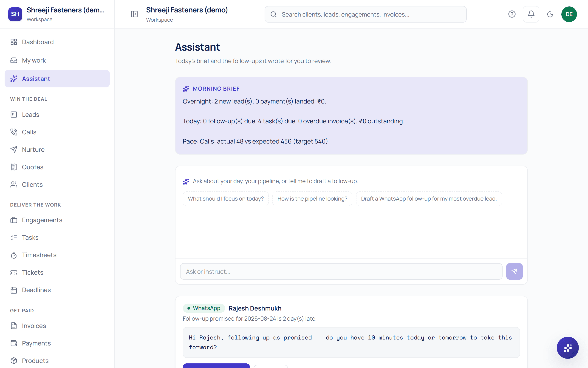Click the Invoices file icon
This screenshot has width=588, height=368.
(14, 326)
